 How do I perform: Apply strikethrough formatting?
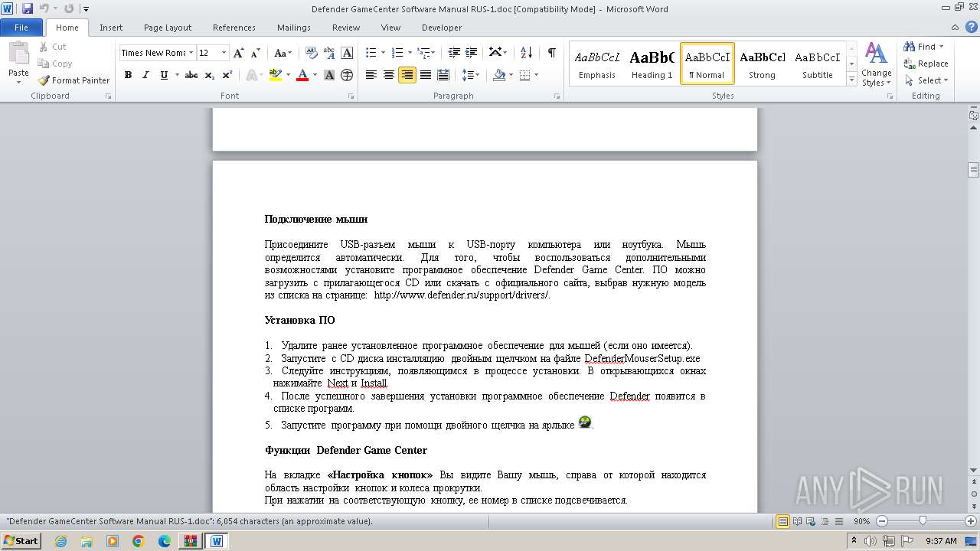pos(191,75)
